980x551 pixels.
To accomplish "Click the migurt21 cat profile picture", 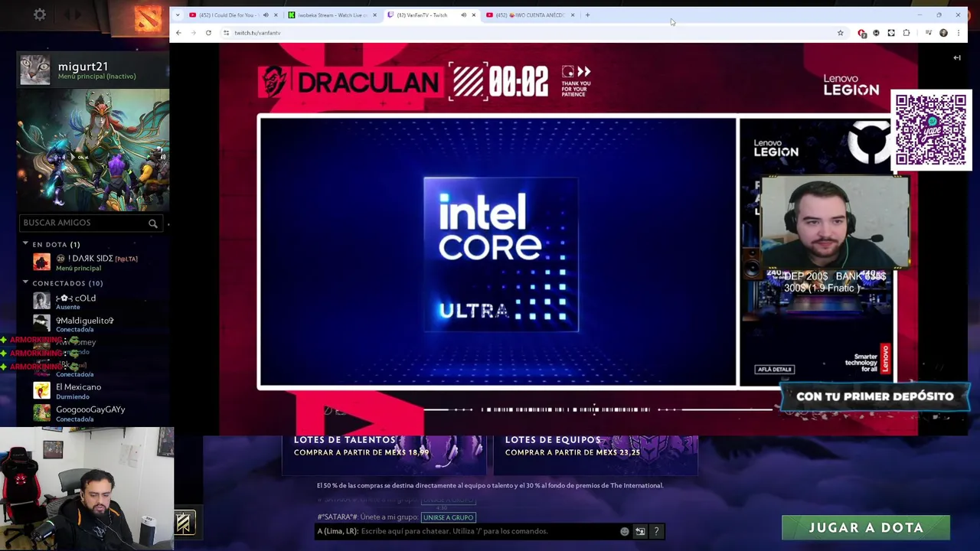I will [x=34, y=70].
